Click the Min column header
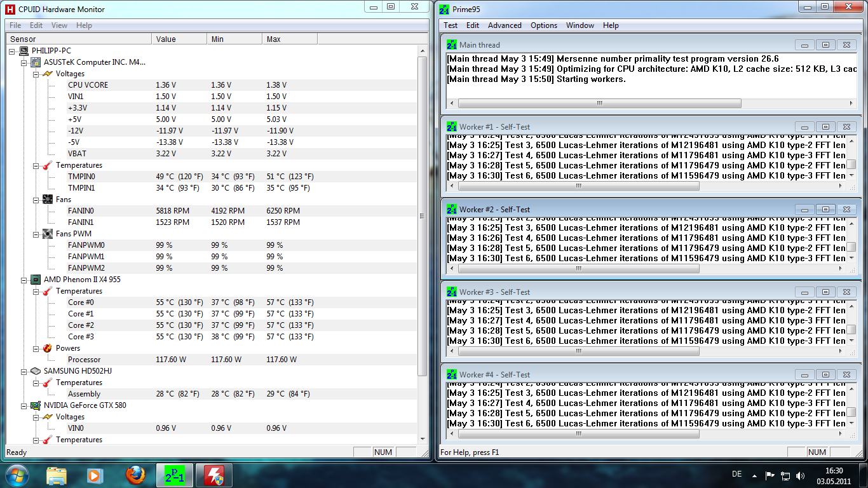The width and height of the screenshot is (868, 488). pos(234,39)
